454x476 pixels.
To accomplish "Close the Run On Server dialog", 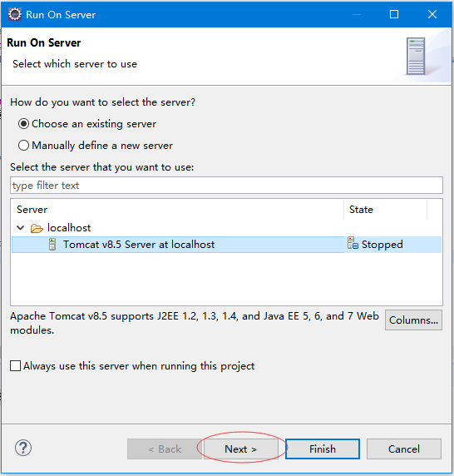I will click(x=432, y=14).
